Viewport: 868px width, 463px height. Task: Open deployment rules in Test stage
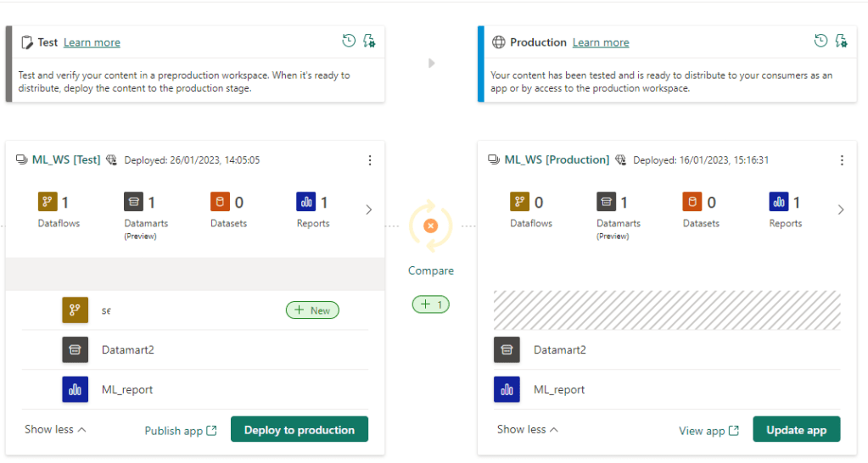coord(369,41)
